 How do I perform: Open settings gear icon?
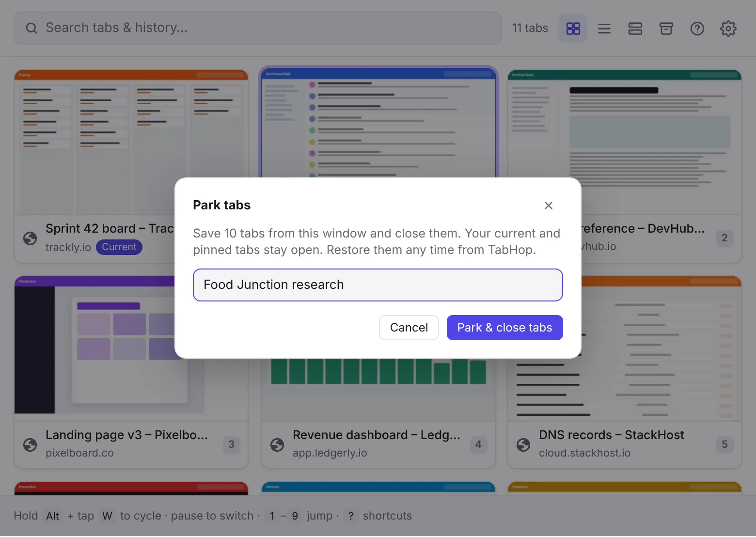pyautogui.click(x=728, y=29)
